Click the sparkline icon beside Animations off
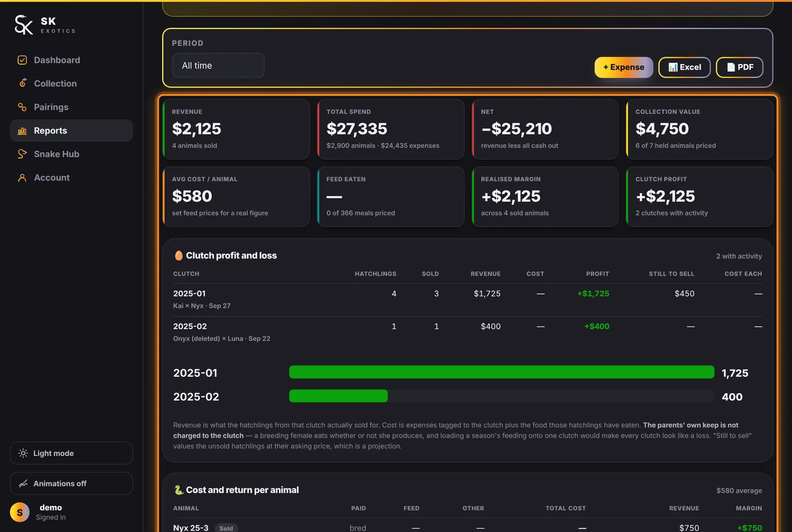 [x=23, y=483]
